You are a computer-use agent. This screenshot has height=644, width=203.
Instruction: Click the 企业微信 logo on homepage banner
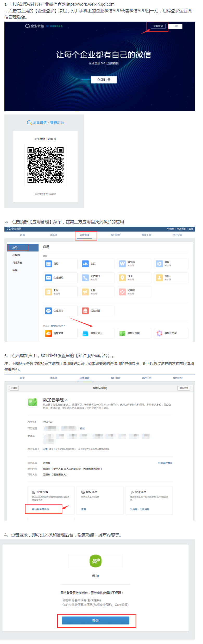[34, 26]
